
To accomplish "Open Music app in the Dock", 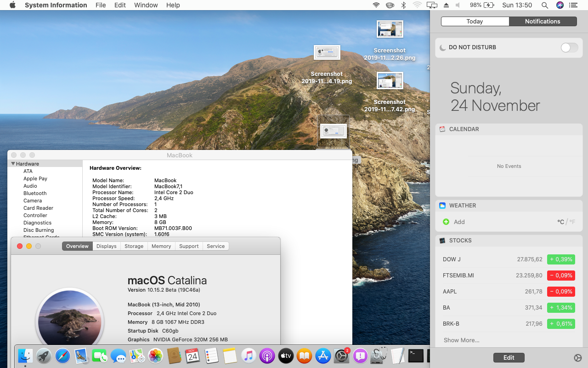I will [x=249, y=356].
